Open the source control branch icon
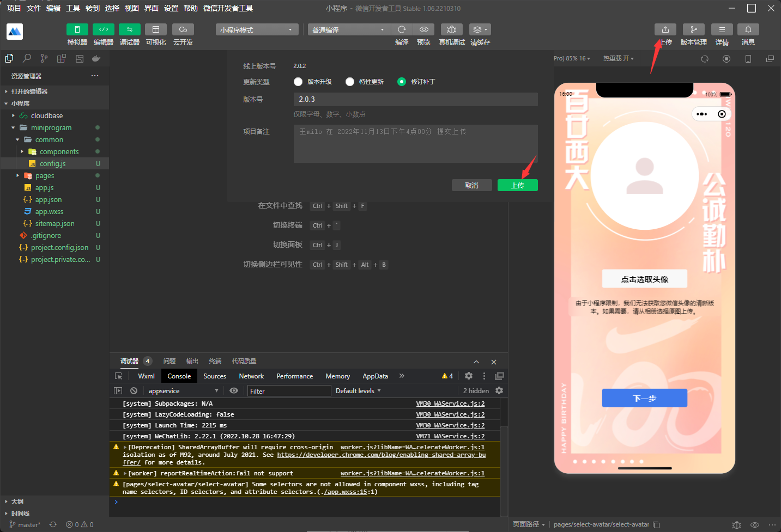781x532 pixels. (x=44, y=58)
